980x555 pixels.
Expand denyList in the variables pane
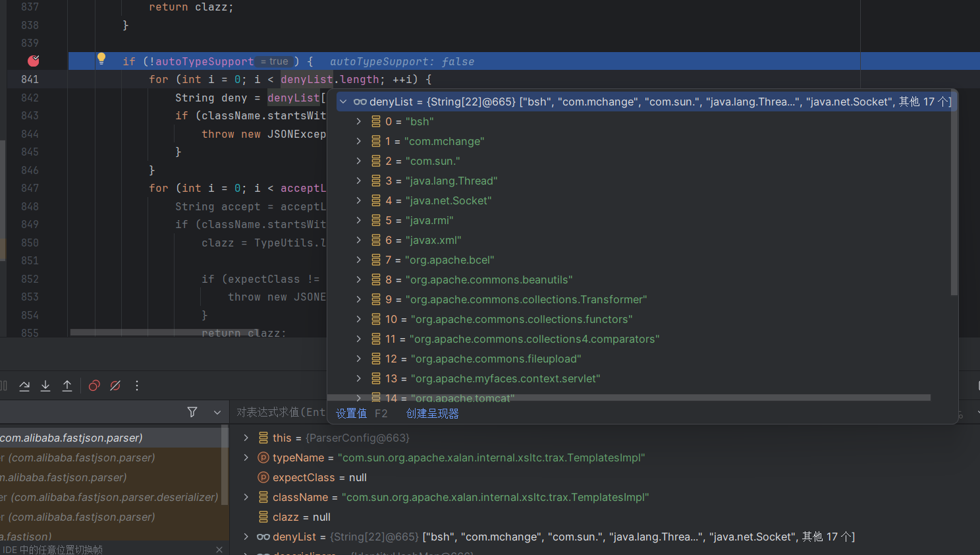(246, 537)
